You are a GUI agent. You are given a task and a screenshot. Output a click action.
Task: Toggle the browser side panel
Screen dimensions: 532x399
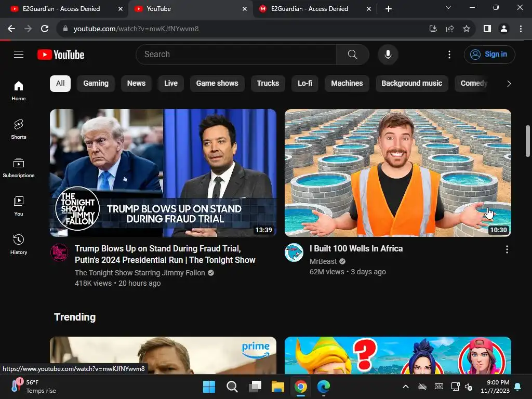click(x=487, y=29)
